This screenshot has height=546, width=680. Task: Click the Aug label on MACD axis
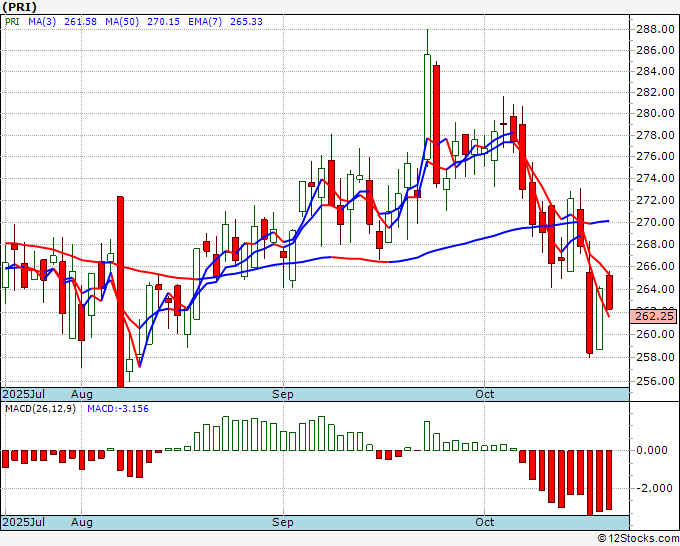coord(82,522)
